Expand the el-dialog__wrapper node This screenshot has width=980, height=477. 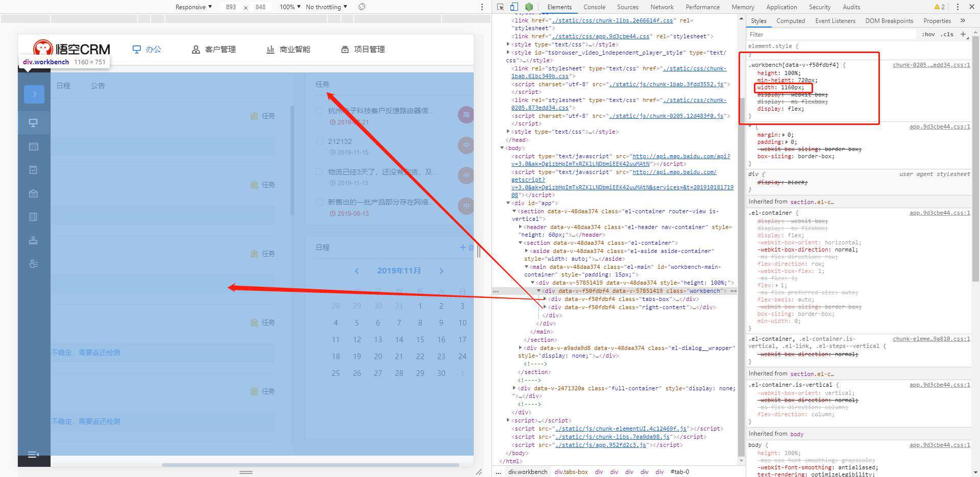pos(520,348)
